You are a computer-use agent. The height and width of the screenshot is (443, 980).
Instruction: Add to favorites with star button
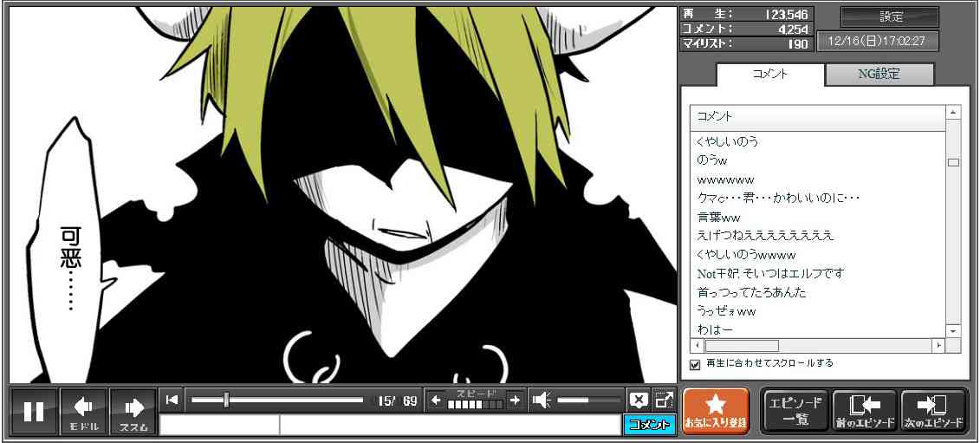coord(716,411)
